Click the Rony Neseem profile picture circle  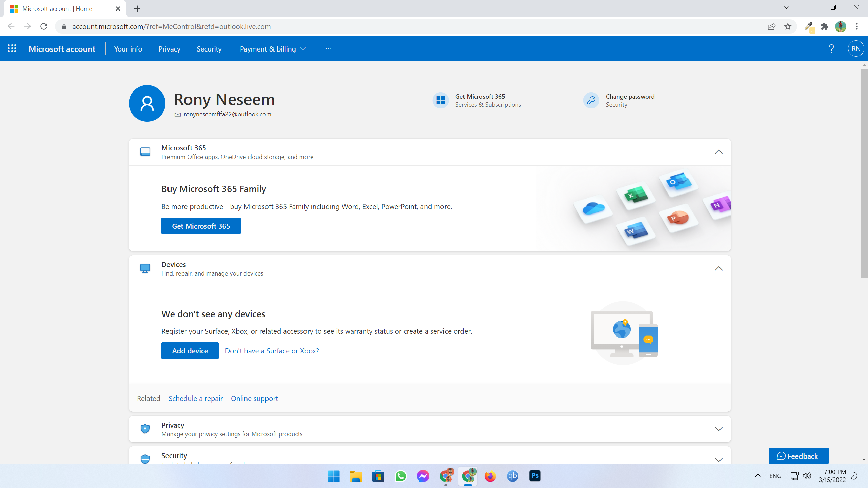coord(147,103)
